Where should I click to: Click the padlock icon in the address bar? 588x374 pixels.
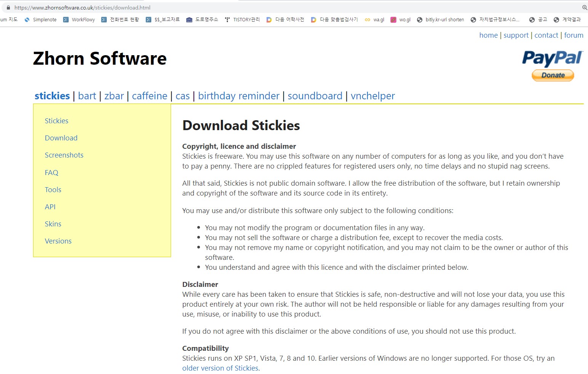[8, 8]
